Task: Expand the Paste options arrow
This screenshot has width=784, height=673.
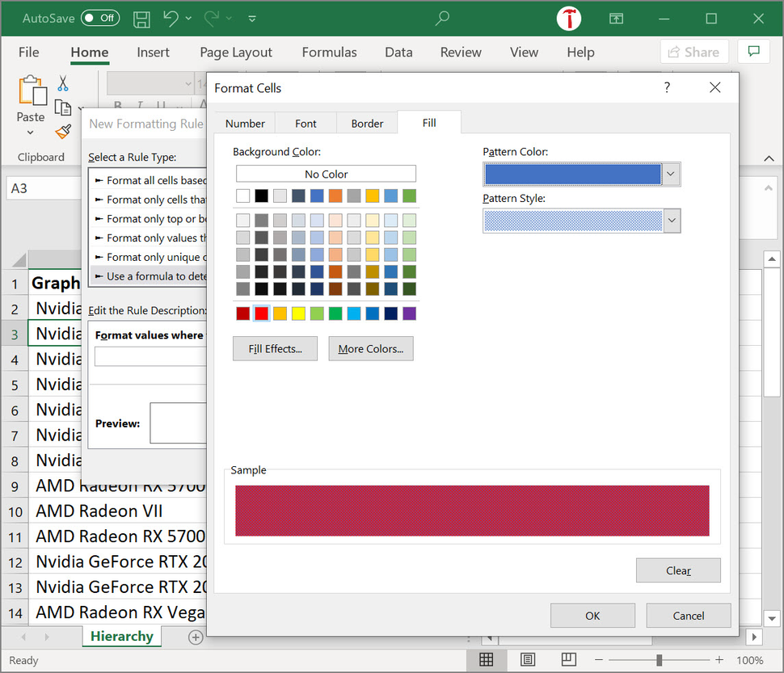Action: (x=31, y=132)
